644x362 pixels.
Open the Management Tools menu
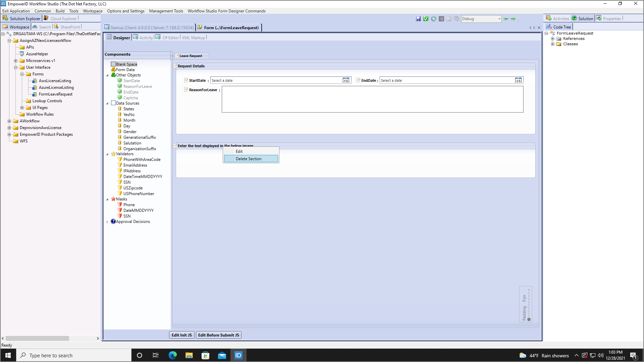(x=166, y=11)
